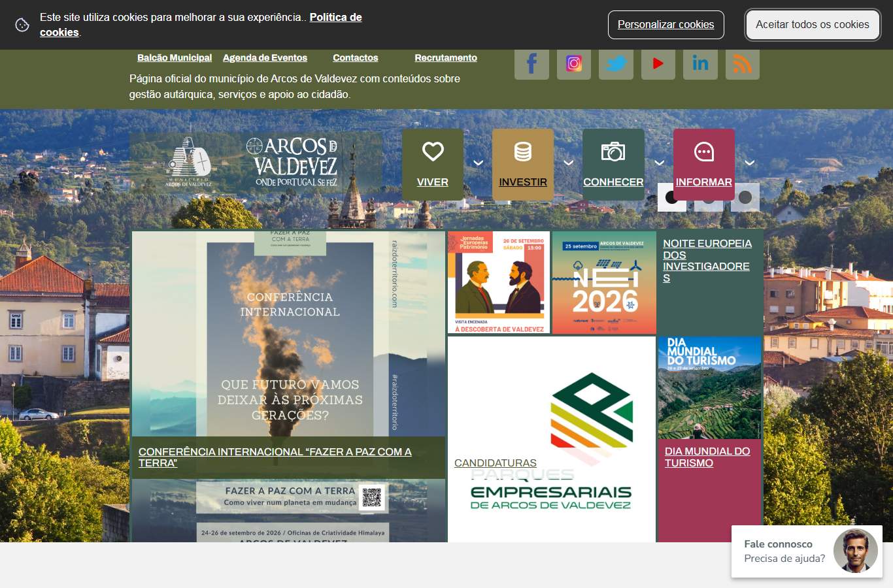Open the Contactos page

[x=356, y=57]
